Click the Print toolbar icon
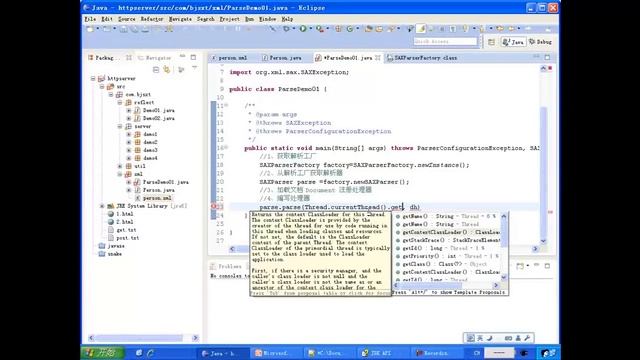640x360 pixels. coord(145,29)
